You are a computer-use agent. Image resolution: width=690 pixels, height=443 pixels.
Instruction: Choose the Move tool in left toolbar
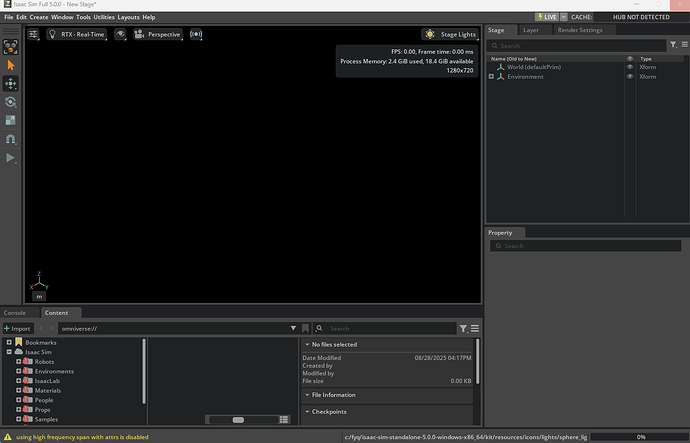pyautogui.click(x=11, y=84)
